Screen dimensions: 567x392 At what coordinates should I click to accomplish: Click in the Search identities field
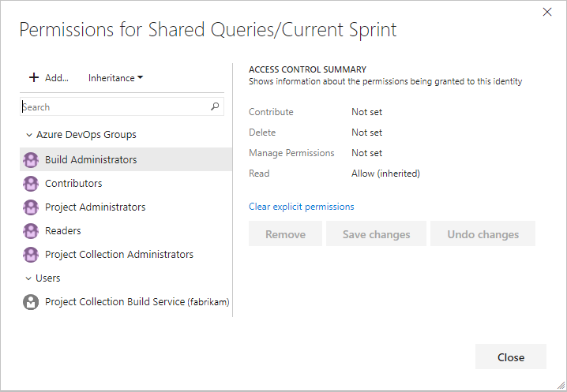click(115, 107)
